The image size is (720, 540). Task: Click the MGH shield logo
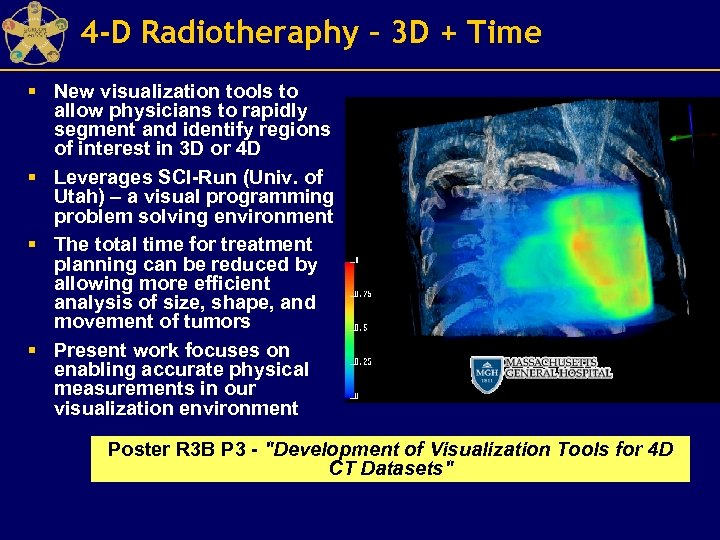[x=486, y=375]
